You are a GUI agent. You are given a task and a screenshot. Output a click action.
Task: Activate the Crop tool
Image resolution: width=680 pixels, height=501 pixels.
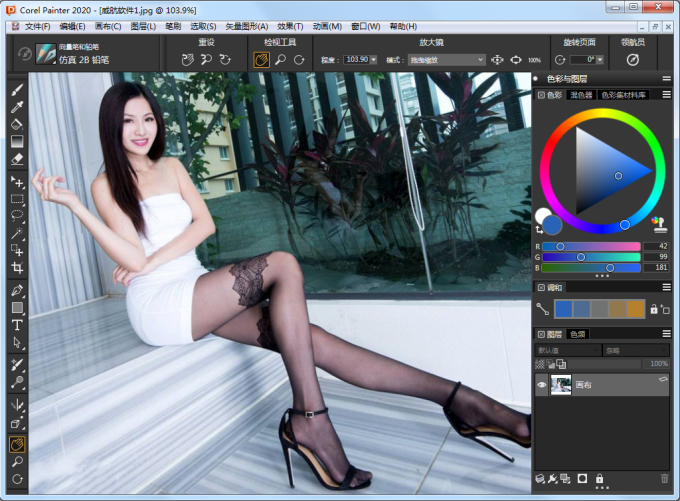17,268
